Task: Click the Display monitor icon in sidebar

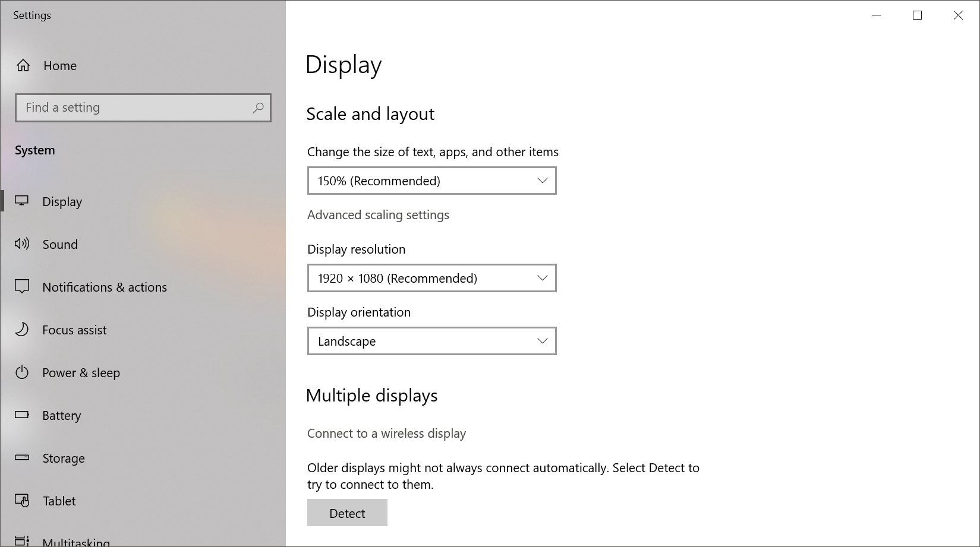Action: click(x=22, y=201)
